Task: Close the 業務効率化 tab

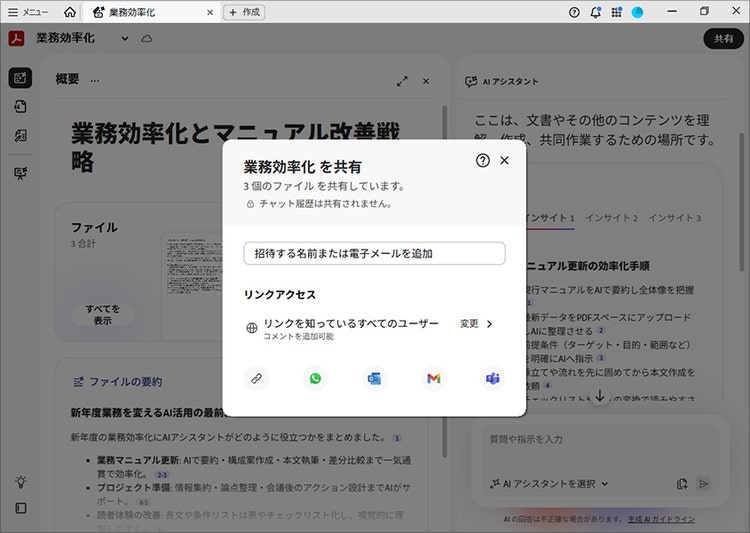Action: click(210, 12)
